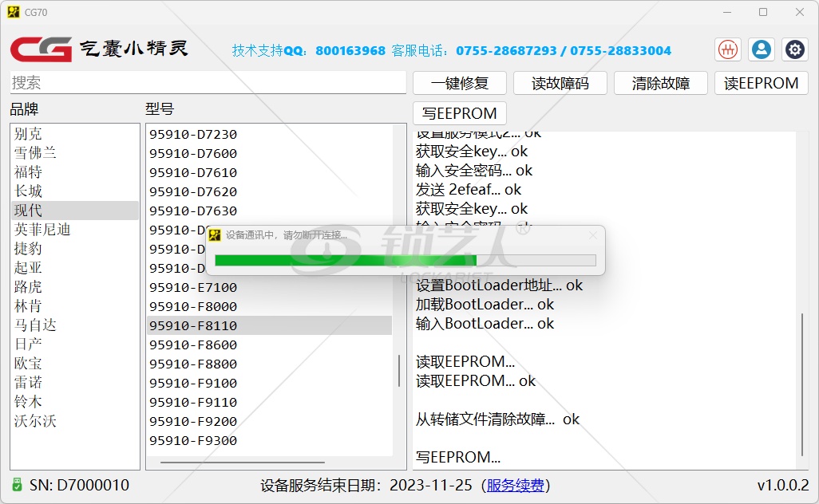Click the CG70 title bar app icon
Viewport: 819px width, 504px height.
tap(14, 12)
